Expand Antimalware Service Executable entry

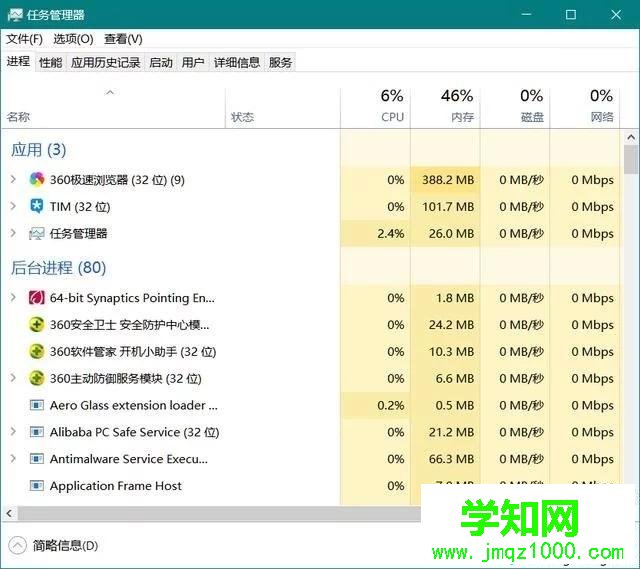click(x=13, y=459)
